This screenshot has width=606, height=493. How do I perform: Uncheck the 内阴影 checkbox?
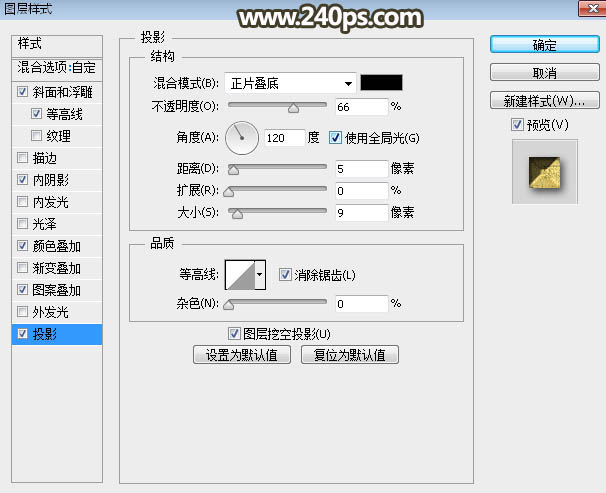click(x=22, y=180)
